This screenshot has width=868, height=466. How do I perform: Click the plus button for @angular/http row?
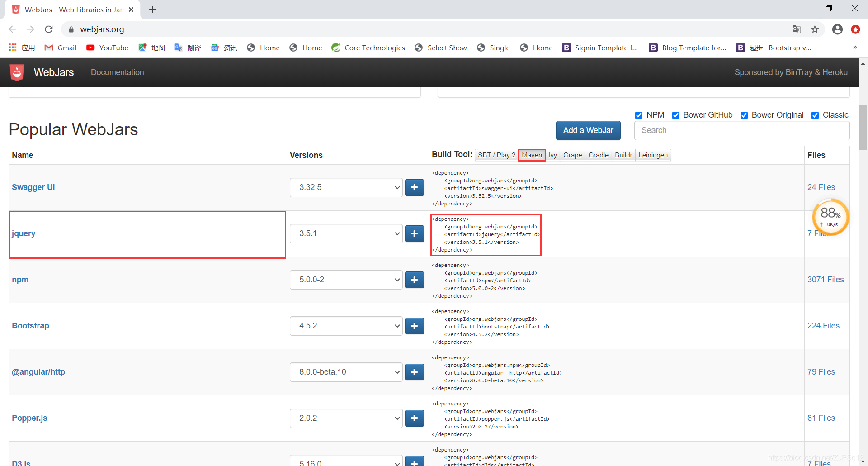414,372
